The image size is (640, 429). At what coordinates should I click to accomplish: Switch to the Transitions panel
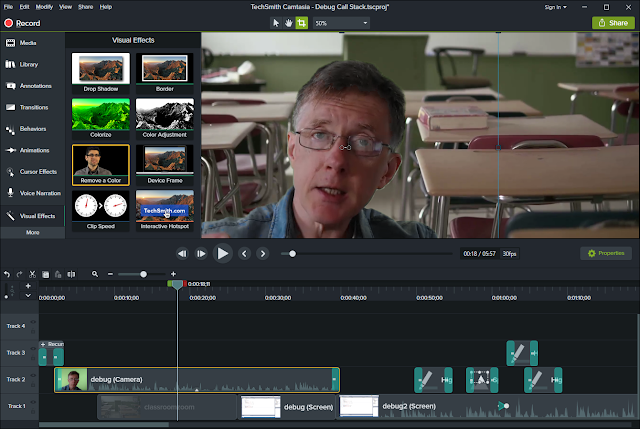(33, 107)
